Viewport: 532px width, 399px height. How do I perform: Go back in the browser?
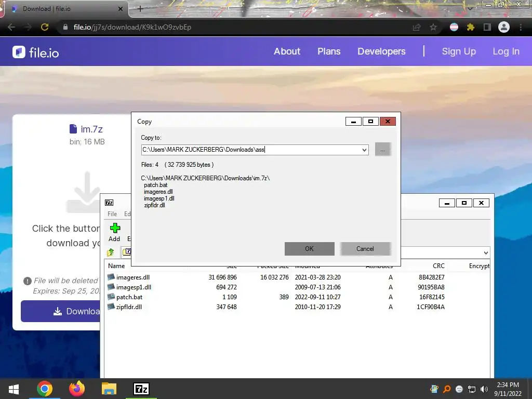(11, 27)
